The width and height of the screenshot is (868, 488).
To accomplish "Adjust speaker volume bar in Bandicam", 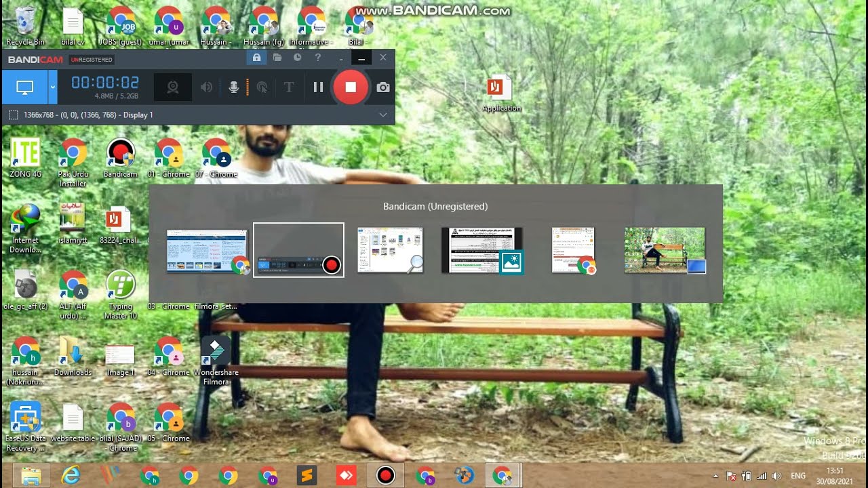I will pyautogui.click(x=219, y=87).
